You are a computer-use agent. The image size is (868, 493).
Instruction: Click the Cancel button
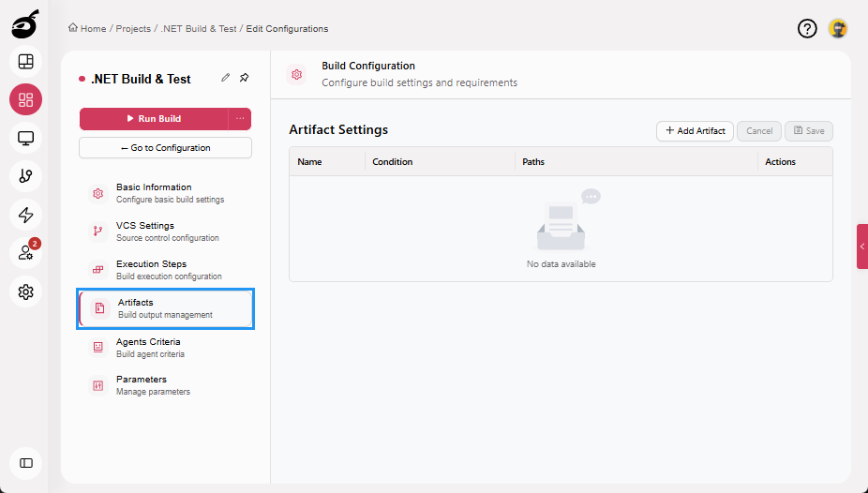(x=759, y=131)
